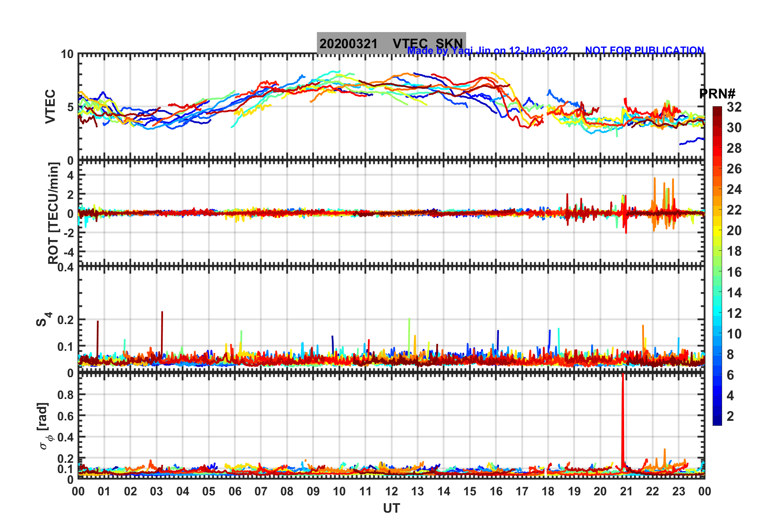The width and height of the screenshot is (783, 532).
Task: Select colorbar tick label 12
Action: point(734,313)
